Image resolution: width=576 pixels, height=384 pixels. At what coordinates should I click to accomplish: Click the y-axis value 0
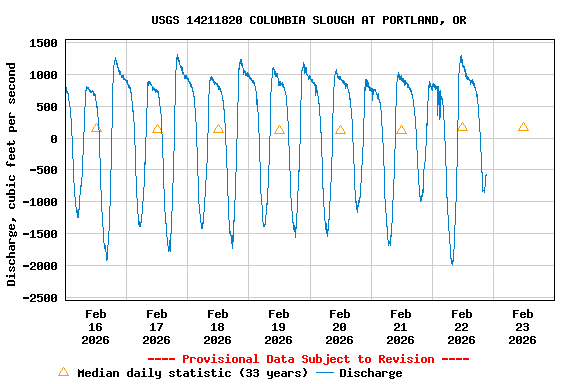point(54,139)
